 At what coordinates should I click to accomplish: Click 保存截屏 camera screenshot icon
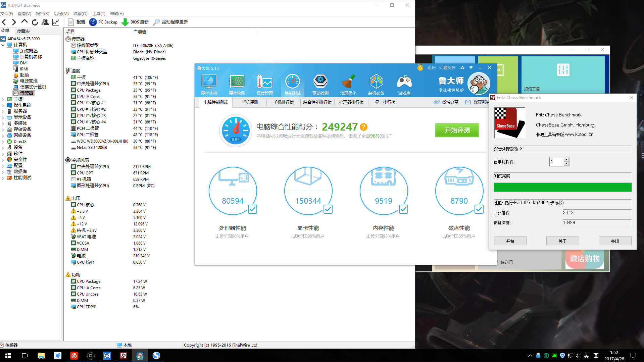click(x=468, y=102)
